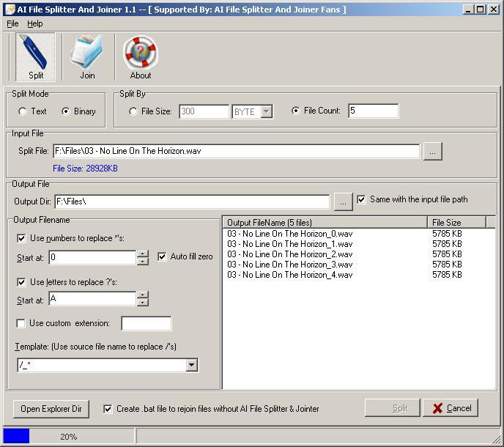
Task: Disable Auto fill zero checkbox
Action: (x=163, y=256)
